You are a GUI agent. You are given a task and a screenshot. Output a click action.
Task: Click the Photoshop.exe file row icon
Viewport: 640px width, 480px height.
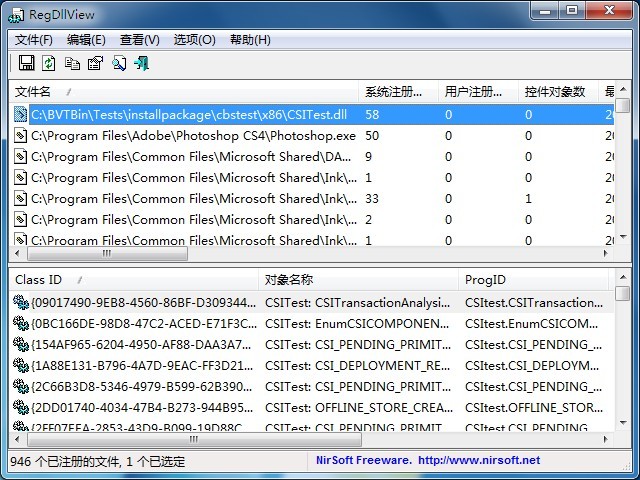[20, 136]
